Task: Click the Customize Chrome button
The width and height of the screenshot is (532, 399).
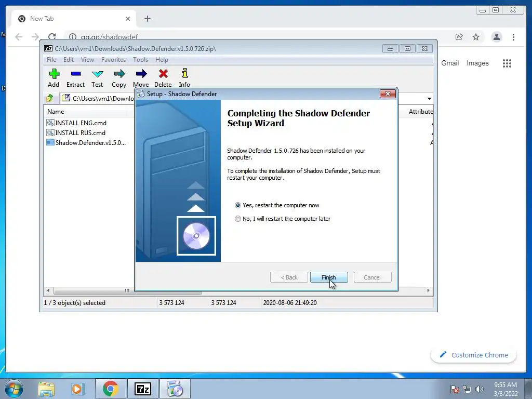Action: click(473, 355)
